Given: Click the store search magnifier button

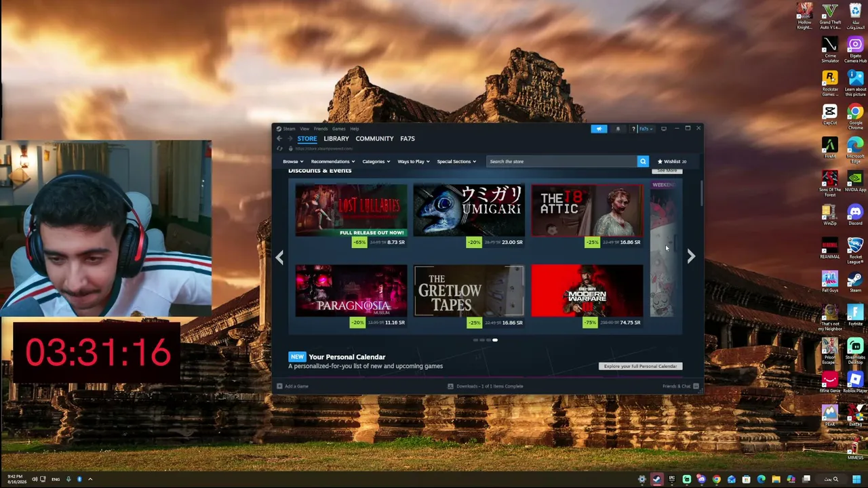Looking at the screenshot, I should tap(643, 161).
